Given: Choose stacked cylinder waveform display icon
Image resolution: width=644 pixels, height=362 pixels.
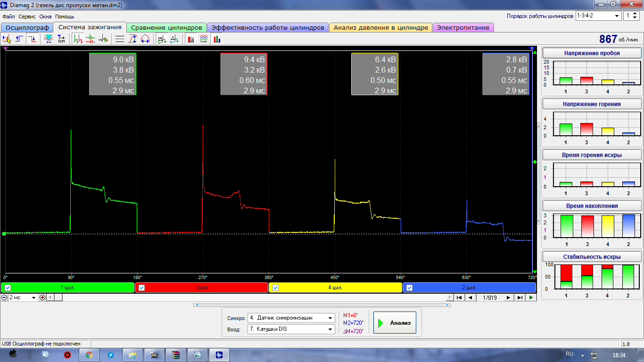Looking at the screenshot, I should pyautogui.click(x=91, y=39).
